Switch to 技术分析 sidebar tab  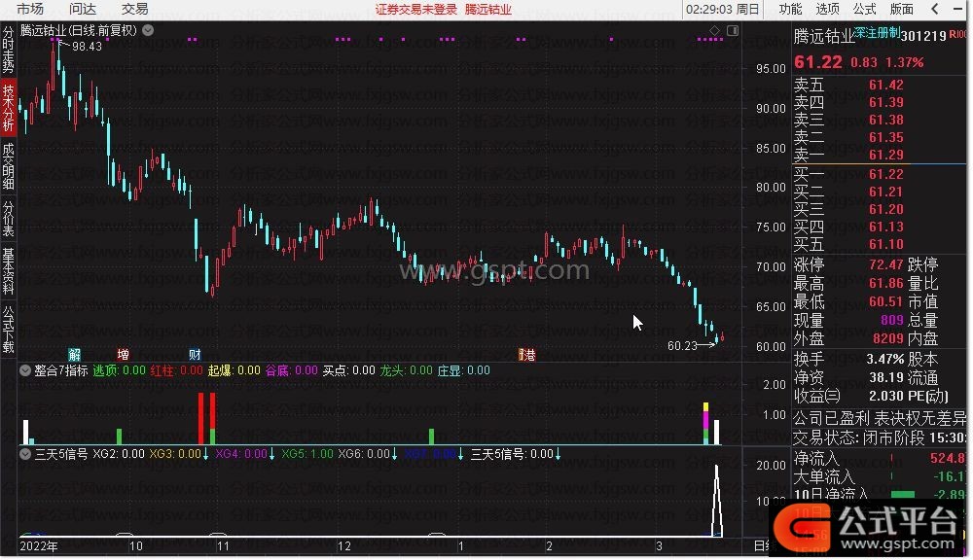tap(8, 107)
